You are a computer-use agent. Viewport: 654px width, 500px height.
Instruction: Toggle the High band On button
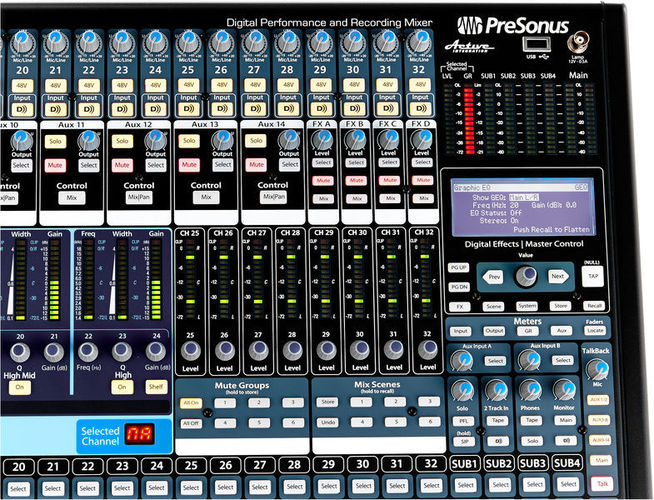122,387
